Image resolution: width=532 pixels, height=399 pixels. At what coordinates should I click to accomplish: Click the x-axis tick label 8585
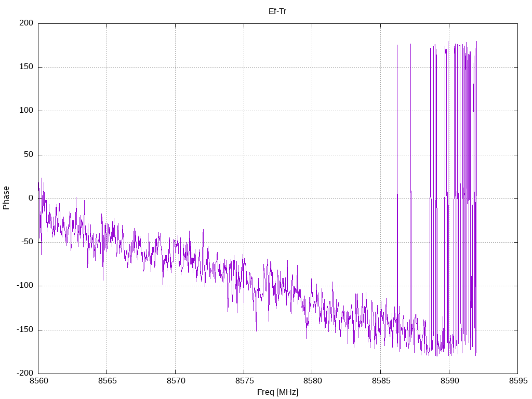tap(381, 381)
